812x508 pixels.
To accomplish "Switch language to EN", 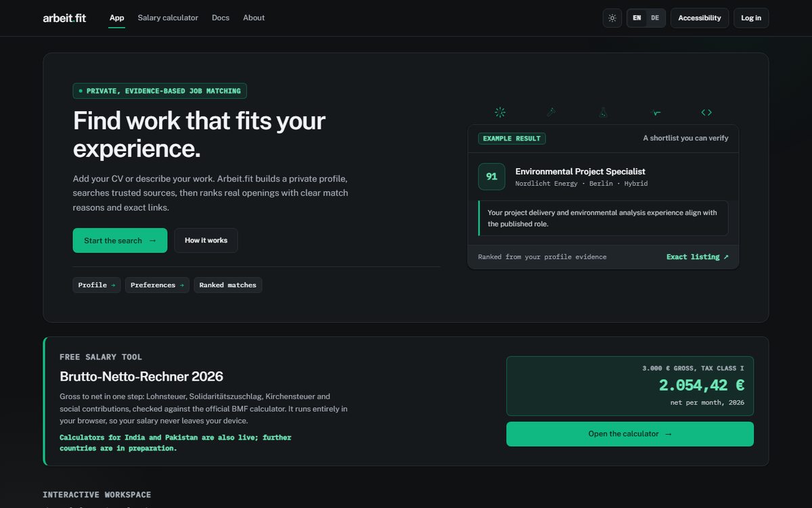I will pyautogui.click(x=637, y=18).
